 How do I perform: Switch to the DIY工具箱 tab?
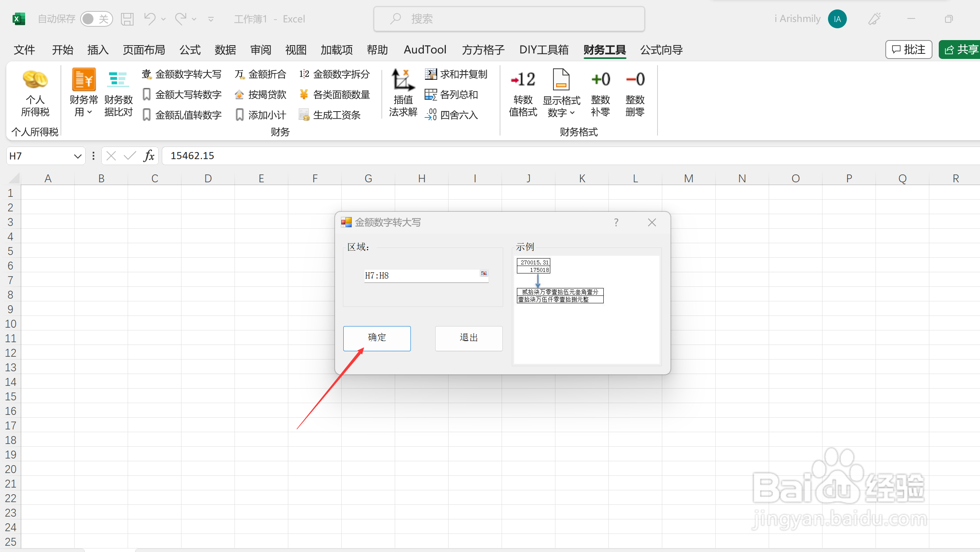click(x=544, y=50)
